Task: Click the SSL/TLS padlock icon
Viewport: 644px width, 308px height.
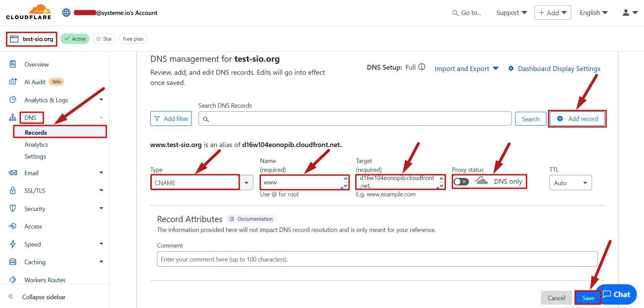Action: pos(13,191)
